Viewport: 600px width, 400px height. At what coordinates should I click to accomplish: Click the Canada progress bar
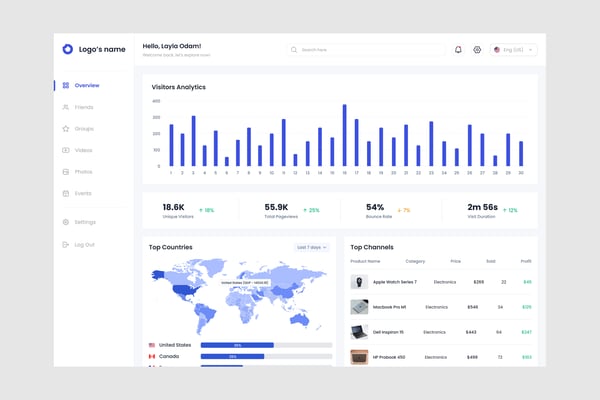pos(266,356)
